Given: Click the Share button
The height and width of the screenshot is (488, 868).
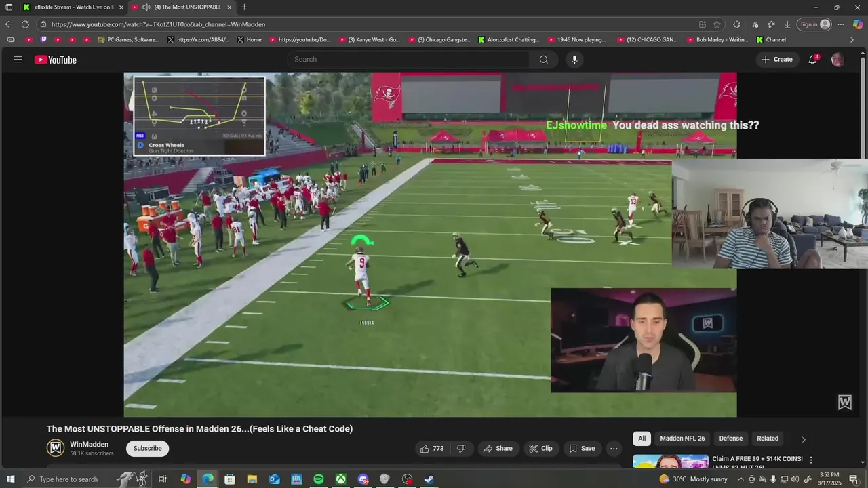Looking at the screenshot, I should point(497,449).
